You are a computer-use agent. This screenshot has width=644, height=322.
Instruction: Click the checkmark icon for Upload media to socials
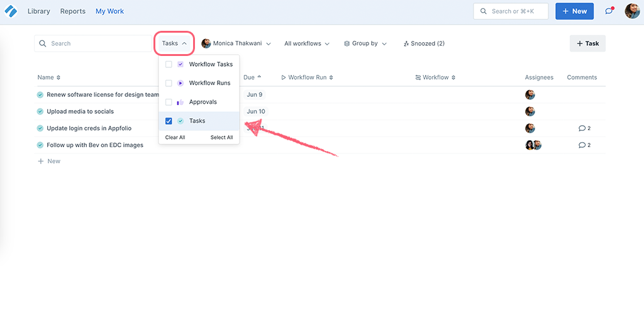(40, 111)
